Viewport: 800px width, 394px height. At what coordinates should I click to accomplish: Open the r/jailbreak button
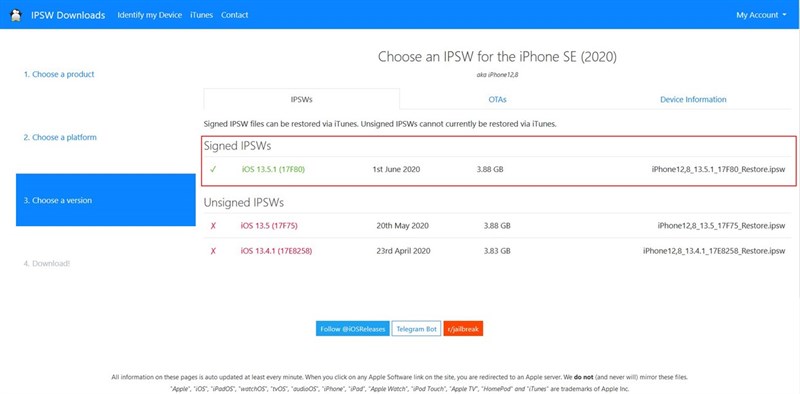point(463,329)
